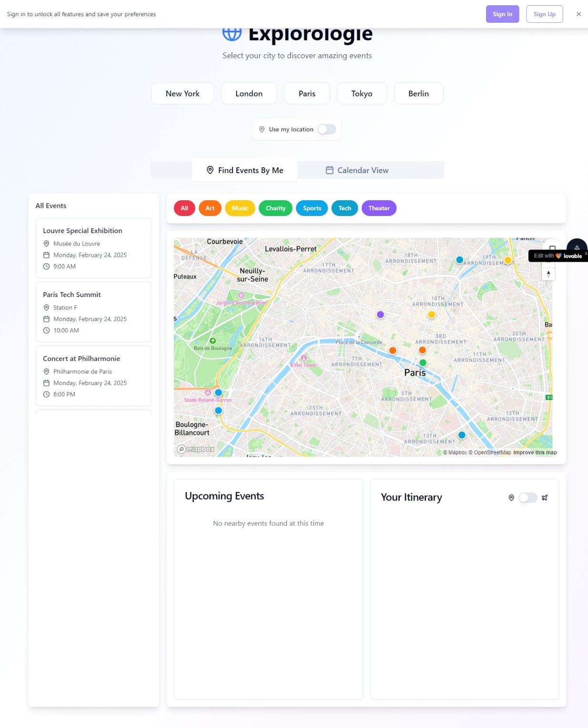Image resolution: width=588 pixels, height=728 pixels.
Task: Click the location pin icon beside Use my location
Action: tap(262, 129)
